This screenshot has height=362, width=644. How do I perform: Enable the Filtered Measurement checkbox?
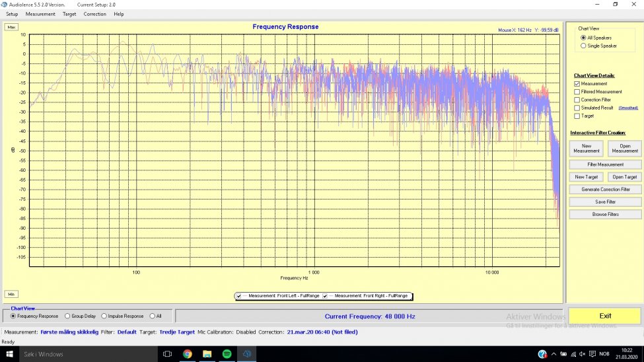coord(577,92)
